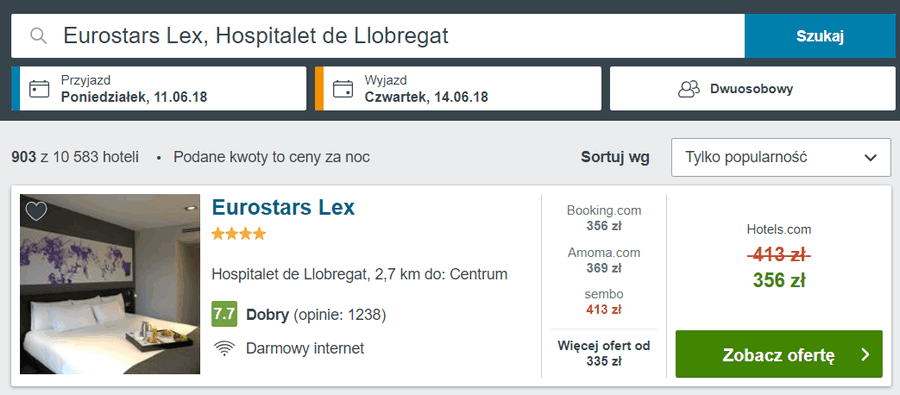Screen dimensions: 900x395
Task: Open the Eurostars Lex hotel title link
Action: click(284, 207)
